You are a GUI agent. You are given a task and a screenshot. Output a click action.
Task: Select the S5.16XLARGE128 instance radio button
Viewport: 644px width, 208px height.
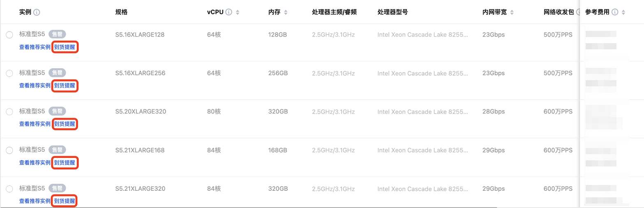(9, 35)
